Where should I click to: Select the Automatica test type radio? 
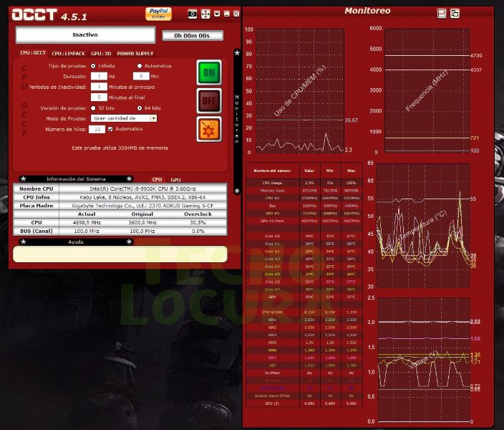pyautogui.click(x=140, y=66)
